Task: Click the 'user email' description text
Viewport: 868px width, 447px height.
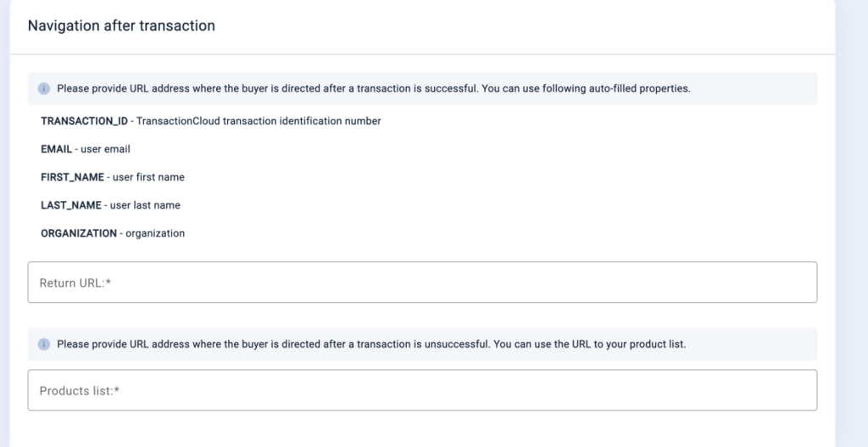Action: (106, 149)
